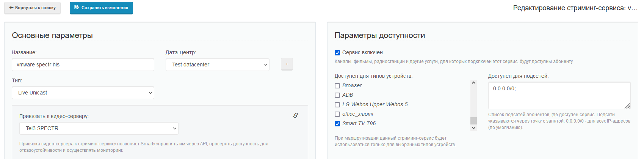
Task: Uncheck the Smart TV T96 checkbox
Action: (x=337, y=124)
